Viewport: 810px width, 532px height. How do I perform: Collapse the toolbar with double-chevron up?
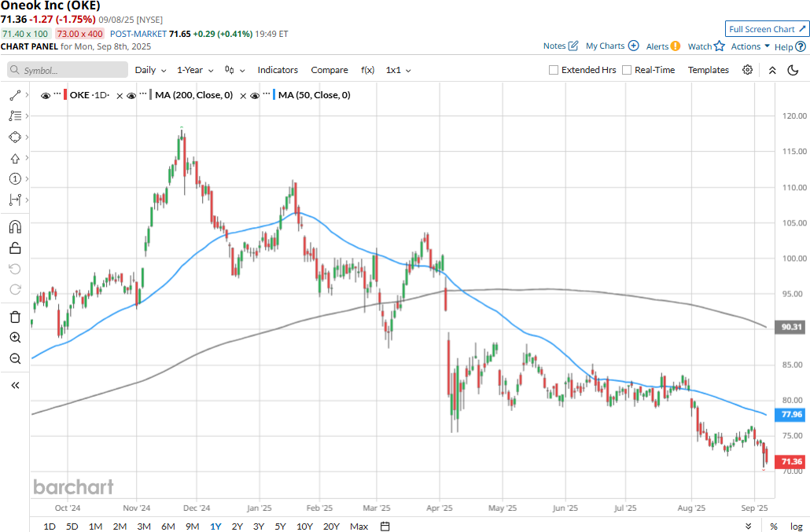772,70
